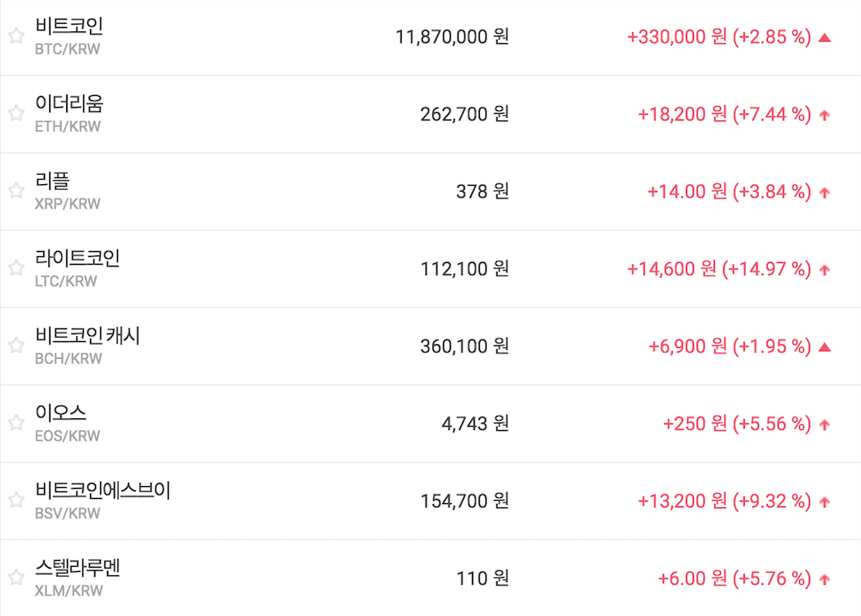Select the 리플 row name
The height and width of the screenshot is (616, 861).
coord(53,181)
